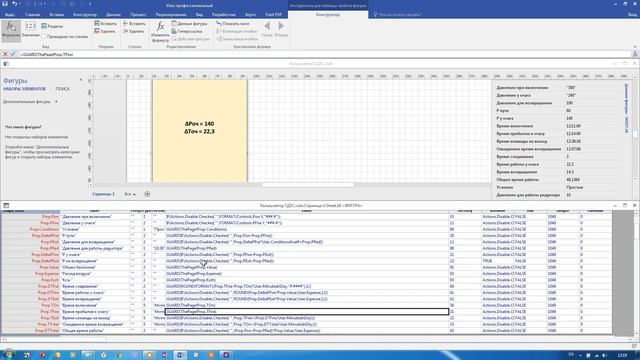Open the Разделы sections button
Screen dimensions: 640x360
(52, 26)
